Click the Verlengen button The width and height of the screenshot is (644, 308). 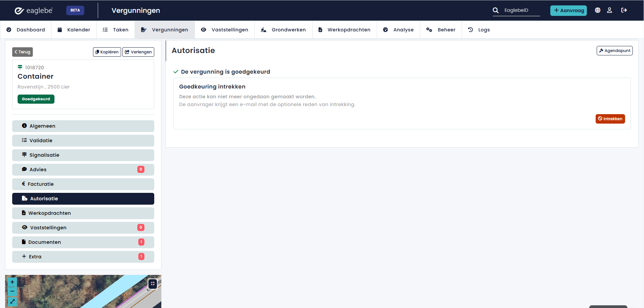138,52
